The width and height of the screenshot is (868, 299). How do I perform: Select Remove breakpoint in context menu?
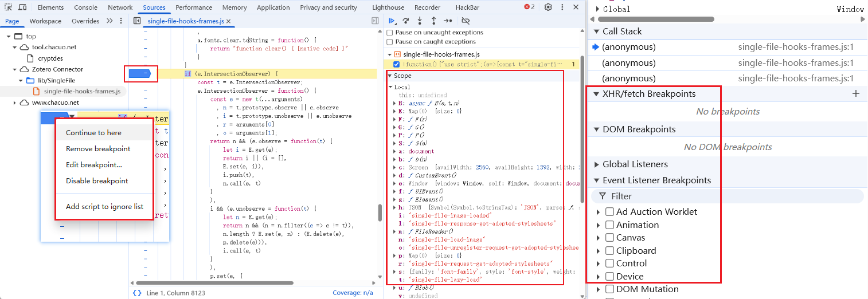pyautogui.click(x=98, y=149)
